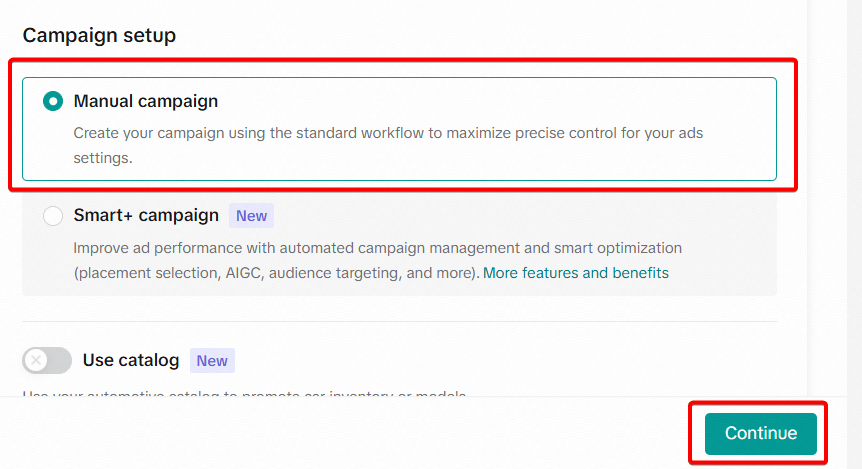Enable the Use catalog toggle switch

click(x=47, y=361)
